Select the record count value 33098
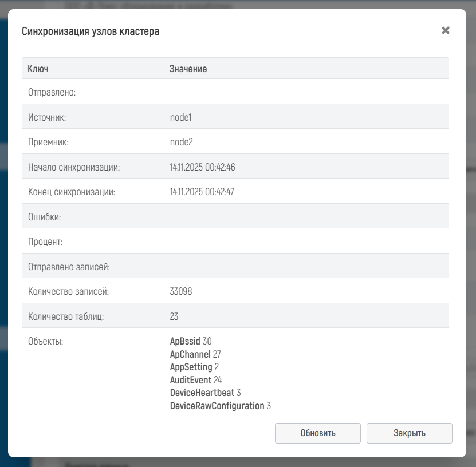Screen dimensions: 476x467 tap(181, 291)
